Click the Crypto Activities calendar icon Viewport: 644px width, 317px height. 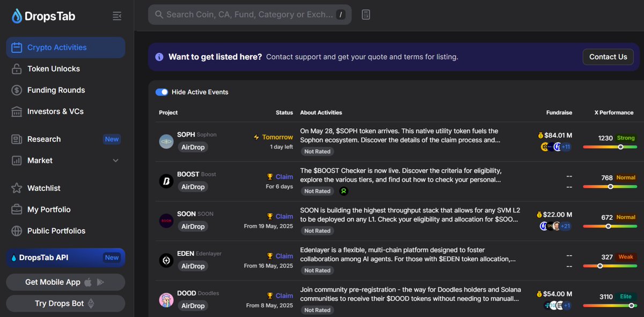coord(17,47)
